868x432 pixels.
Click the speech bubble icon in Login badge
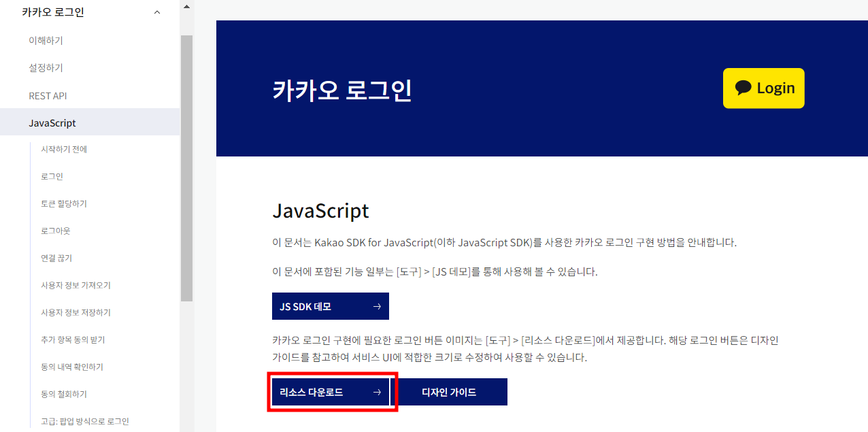click(x=744, y=88)
